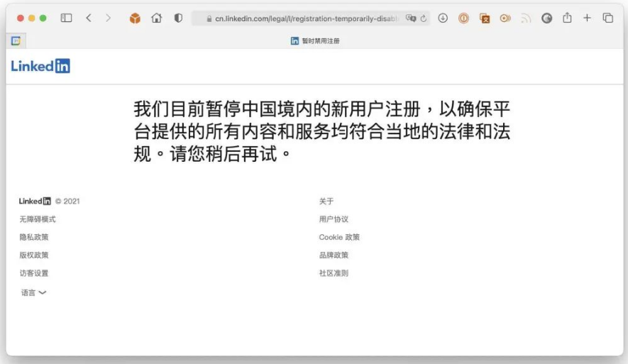Click the translate icon in address bar
628x364 pixels.
pos(411,18)
